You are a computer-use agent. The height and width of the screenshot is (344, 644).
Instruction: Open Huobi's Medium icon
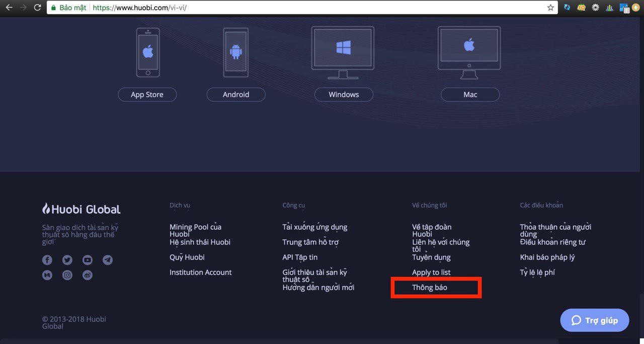point(47,275)
